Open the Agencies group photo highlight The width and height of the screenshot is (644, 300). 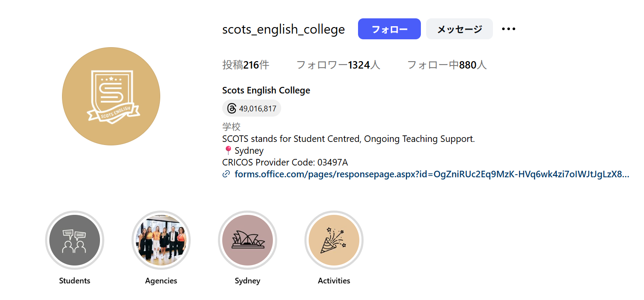coord(161,241)
